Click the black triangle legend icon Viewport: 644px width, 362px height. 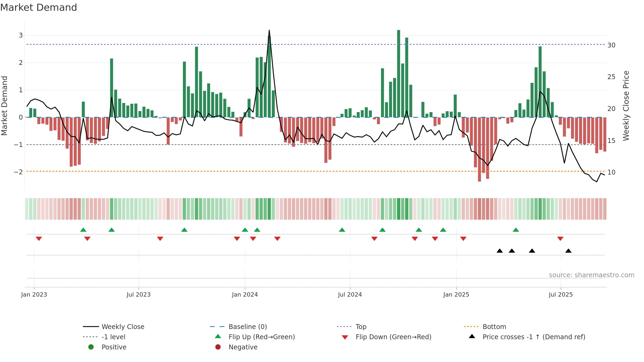472,336
